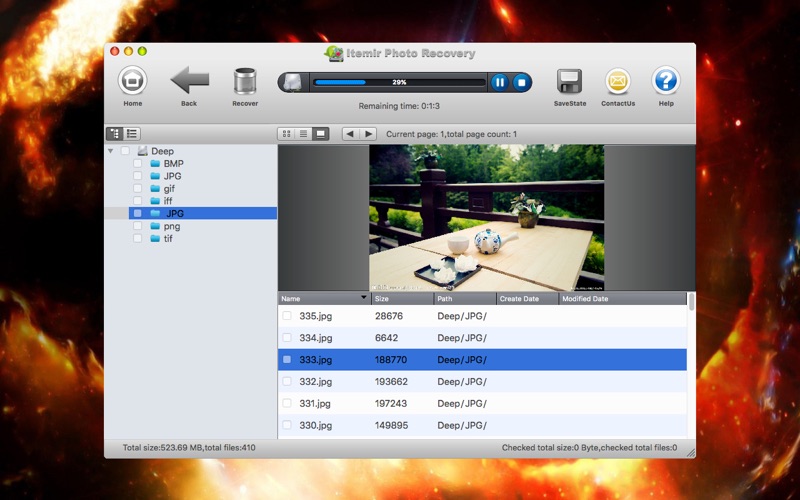800x500 pixels.
Task: Select file 331.jpg
Action: coord(482,404)
